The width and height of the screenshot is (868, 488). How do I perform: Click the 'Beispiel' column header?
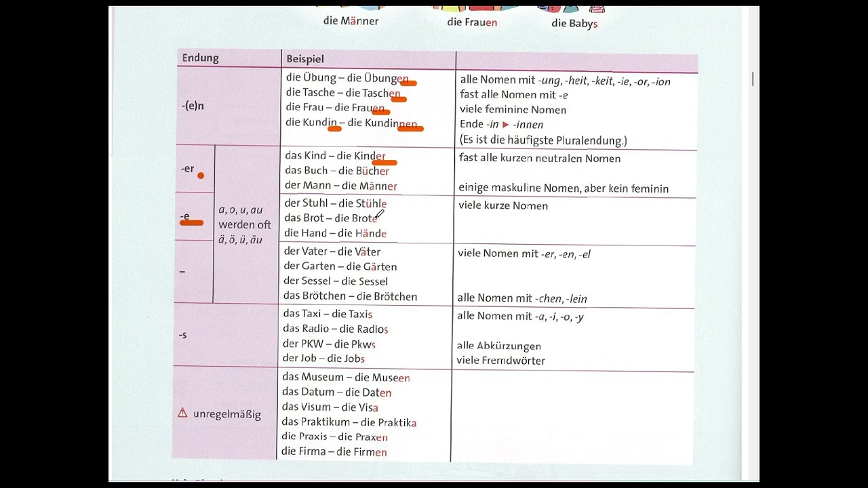(305, 59)
